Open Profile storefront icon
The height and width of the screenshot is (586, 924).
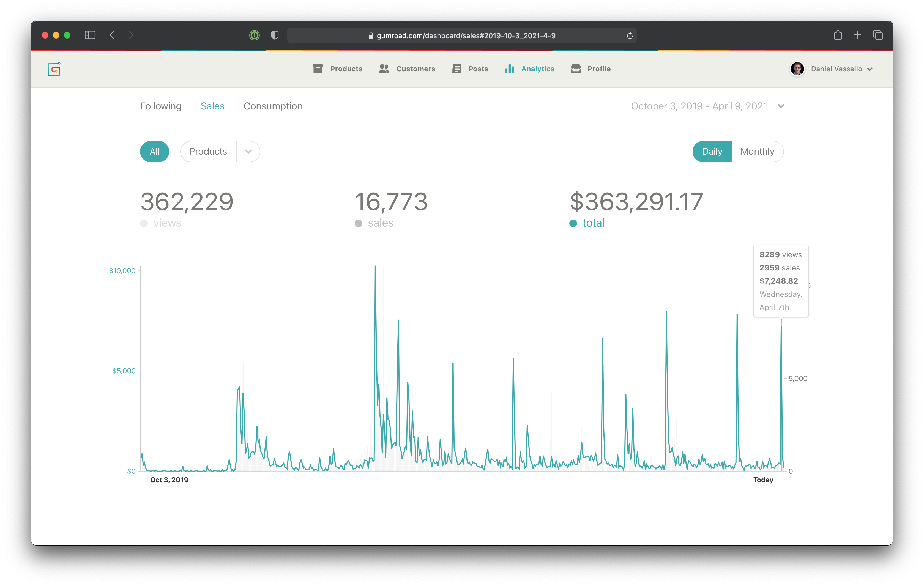coord(576,69)
